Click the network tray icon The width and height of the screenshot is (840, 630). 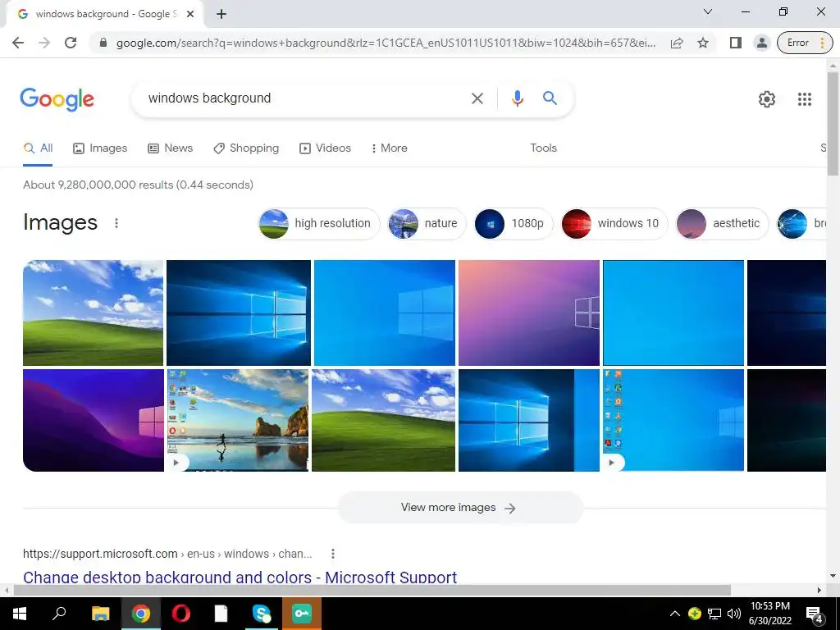(x=714, y=614)
